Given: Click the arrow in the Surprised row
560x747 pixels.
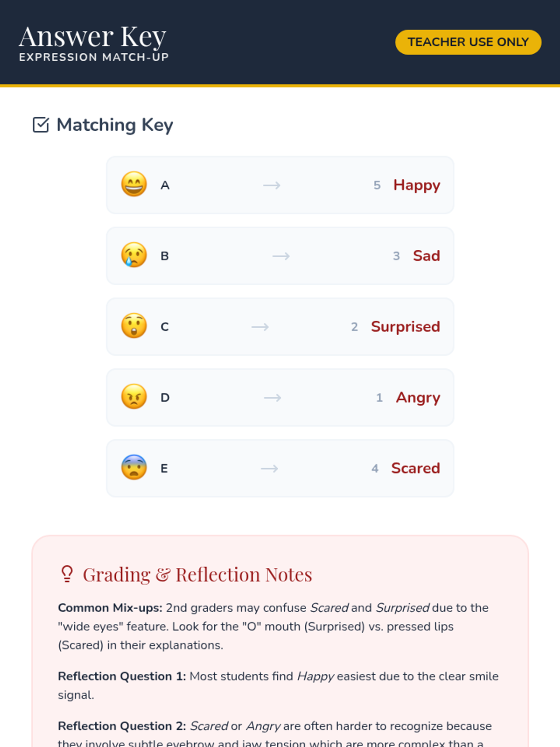Looking at the screenshot, I should point(260,327).
